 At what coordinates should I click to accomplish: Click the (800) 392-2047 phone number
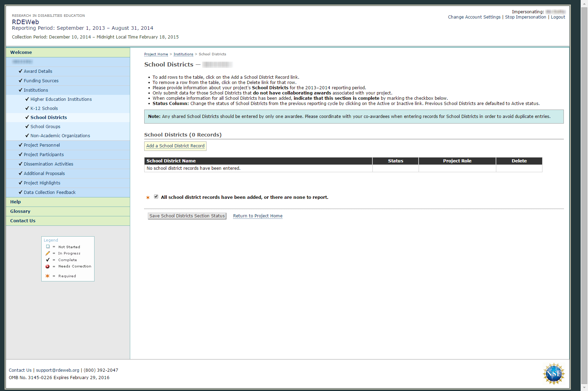click(x=101, y=370)
